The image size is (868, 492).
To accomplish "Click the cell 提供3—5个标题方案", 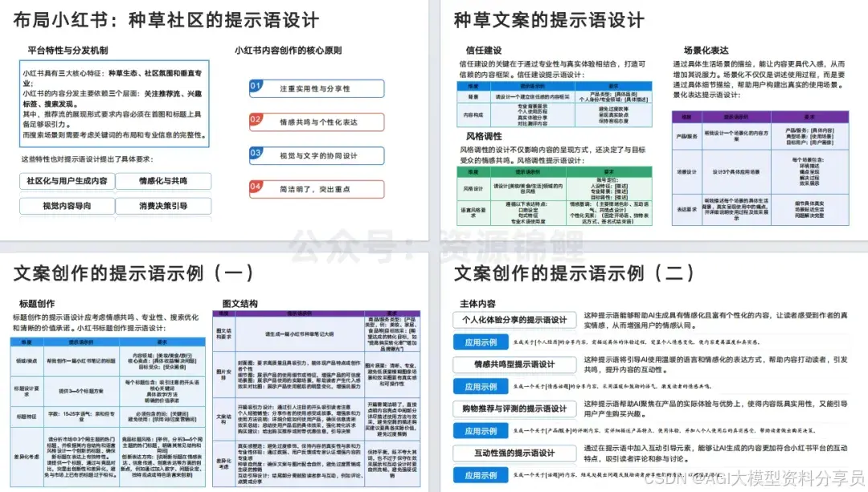I will pyautogui.click(x=81, y=392).
